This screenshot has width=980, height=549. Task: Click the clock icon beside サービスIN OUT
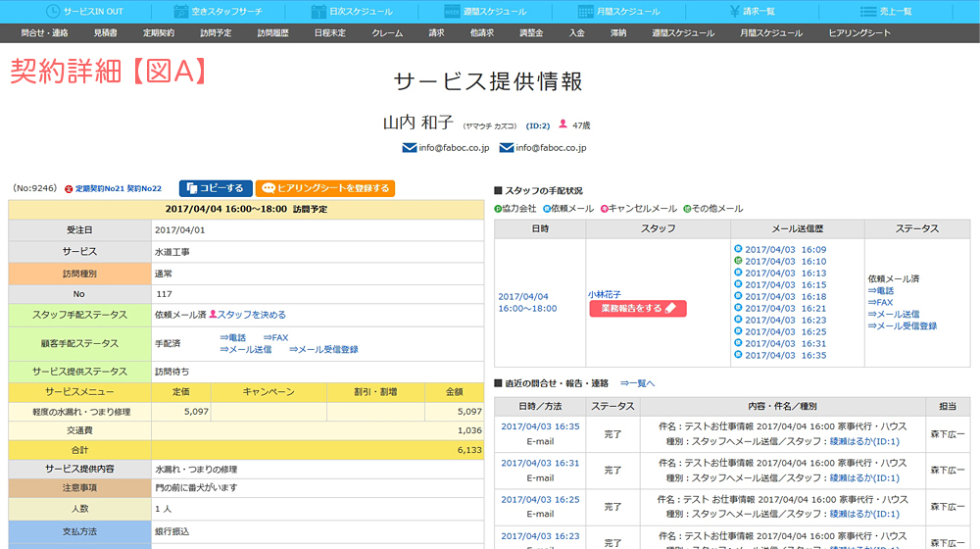53,11
